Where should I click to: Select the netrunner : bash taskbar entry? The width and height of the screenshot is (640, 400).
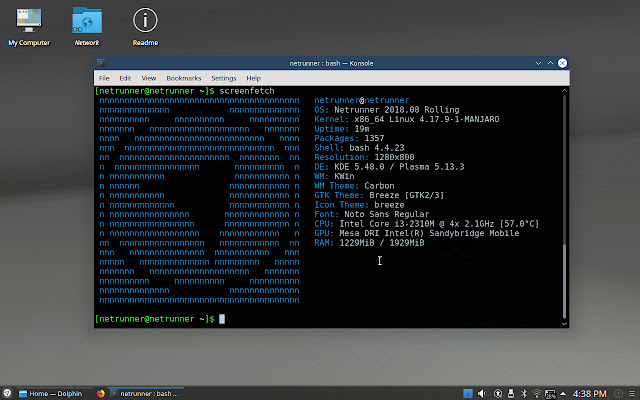point(146,393)
